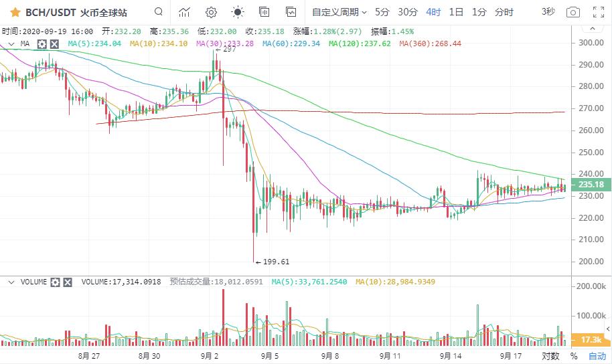Click the 235.18 current price label

(591, 185)
